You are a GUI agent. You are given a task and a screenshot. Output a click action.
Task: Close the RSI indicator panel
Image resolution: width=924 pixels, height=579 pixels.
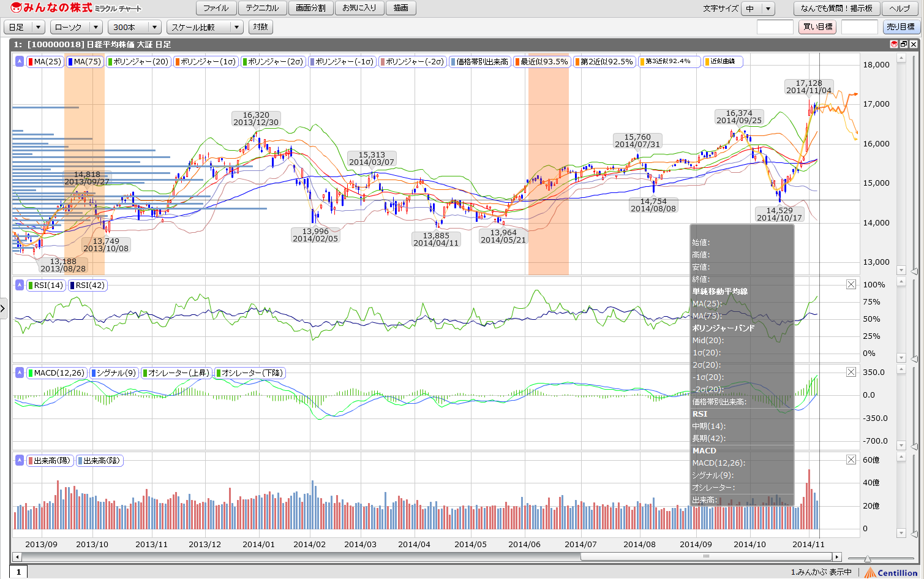(851, 284)
